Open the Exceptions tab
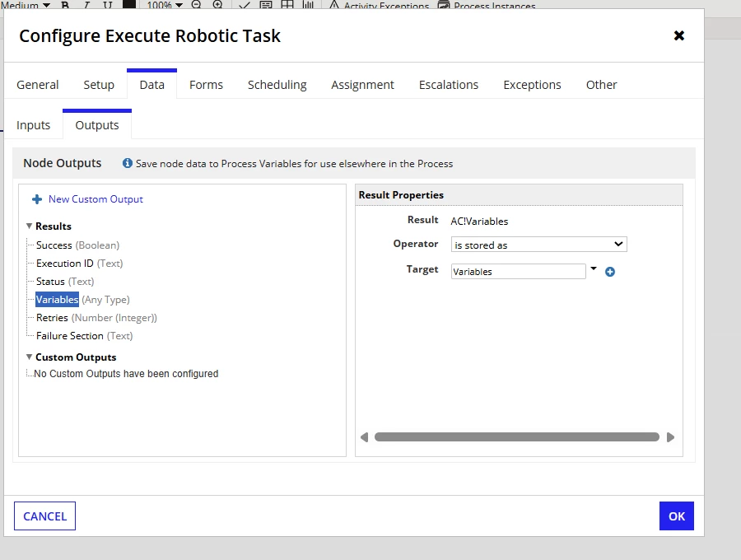The height and width of the screenshot is (560, 741). [x=532, y=85]
